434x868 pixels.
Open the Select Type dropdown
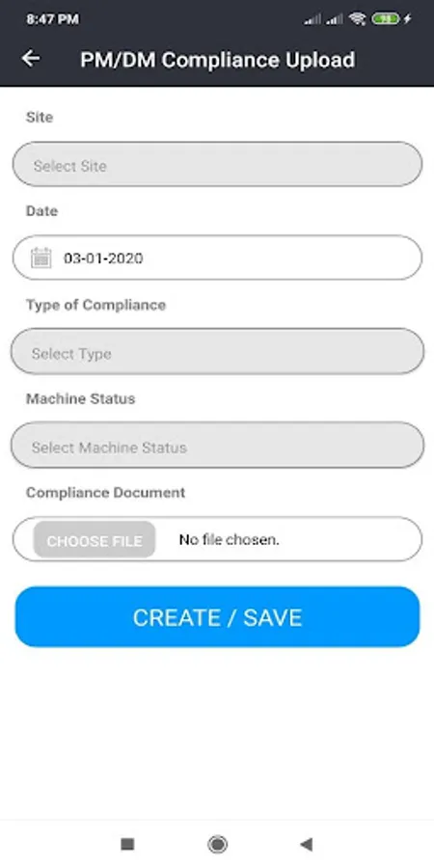pyautogui.click(x=217, y=352)
